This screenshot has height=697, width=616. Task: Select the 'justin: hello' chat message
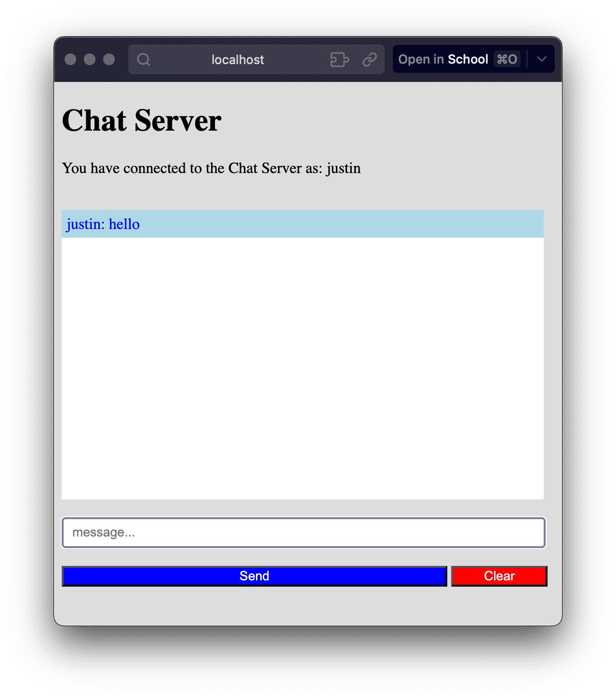[x=303, y=224]
